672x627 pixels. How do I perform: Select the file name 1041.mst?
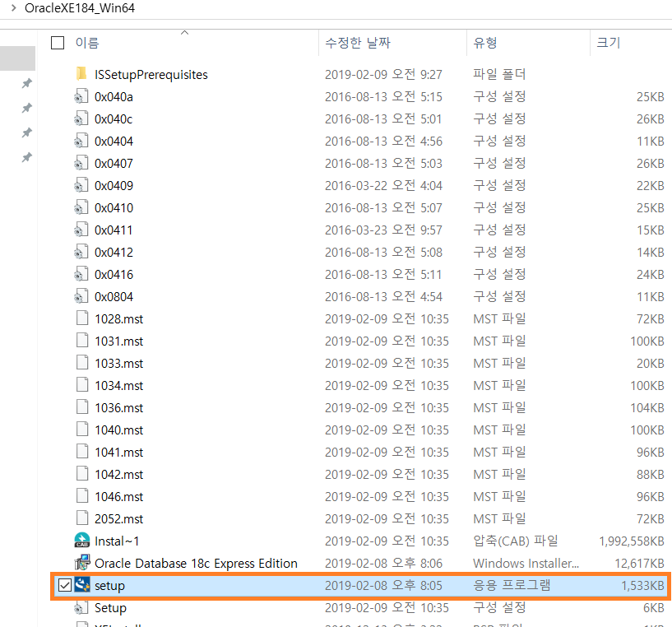click(x=119, y=453)
